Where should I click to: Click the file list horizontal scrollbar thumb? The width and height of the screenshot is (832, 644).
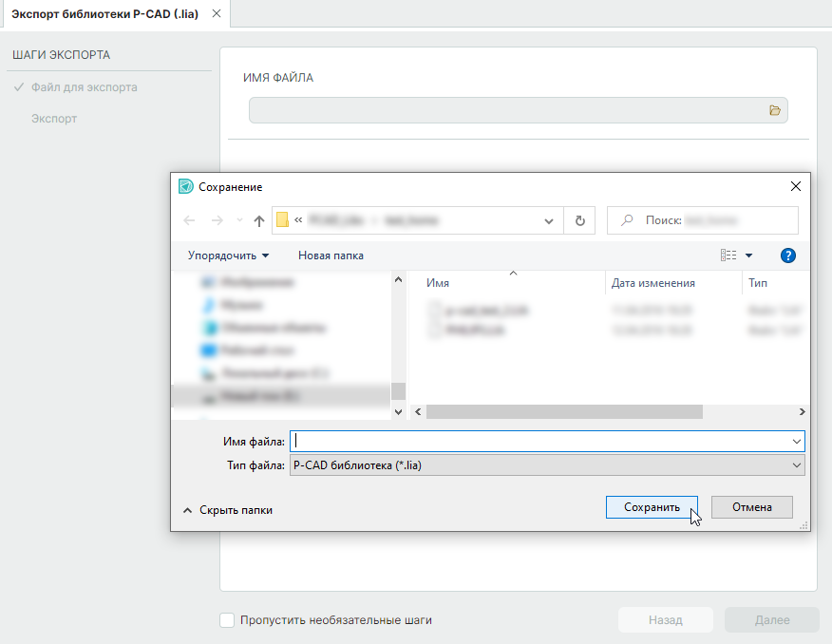(x=564, y=411)
